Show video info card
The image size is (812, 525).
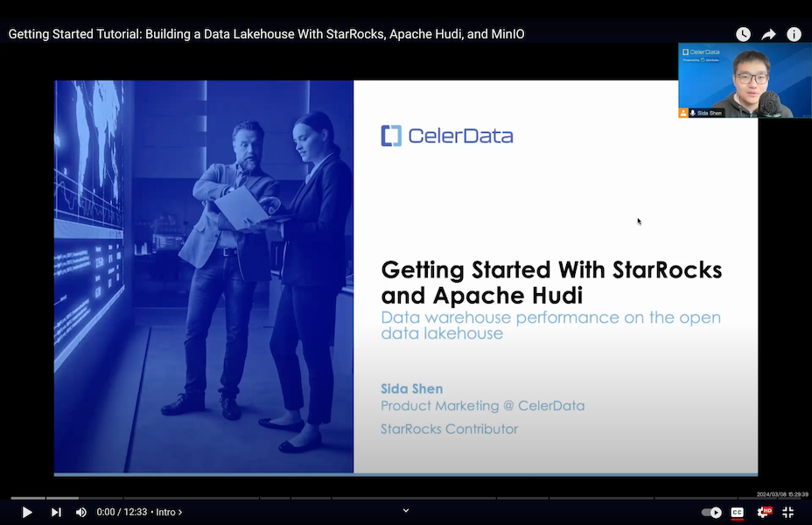click(794, 34)
